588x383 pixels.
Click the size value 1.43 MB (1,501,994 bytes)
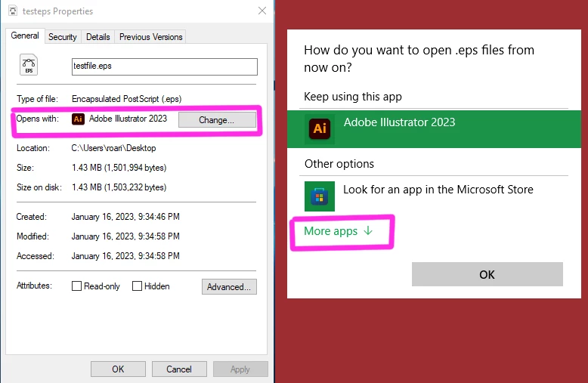119,168
